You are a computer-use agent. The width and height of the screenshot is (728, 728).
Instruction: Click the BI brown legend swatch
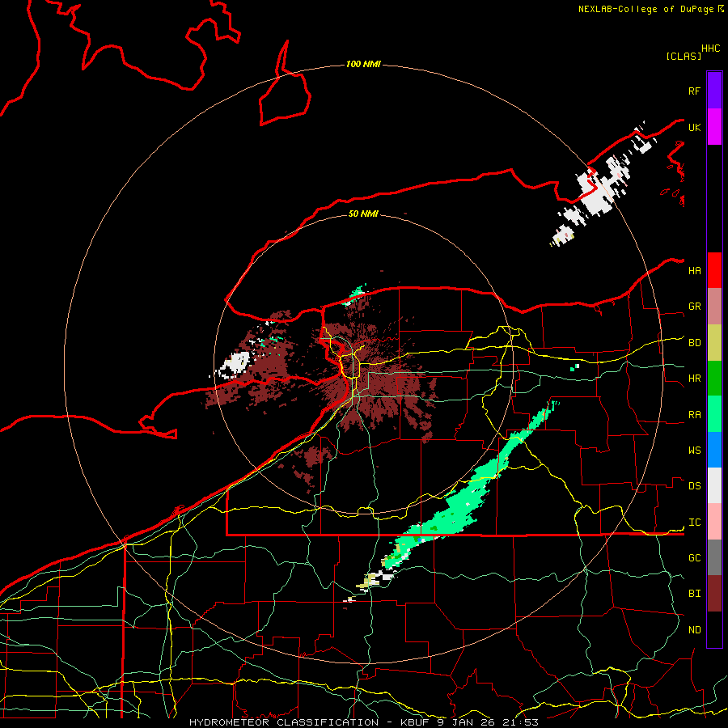coord(714,594)
